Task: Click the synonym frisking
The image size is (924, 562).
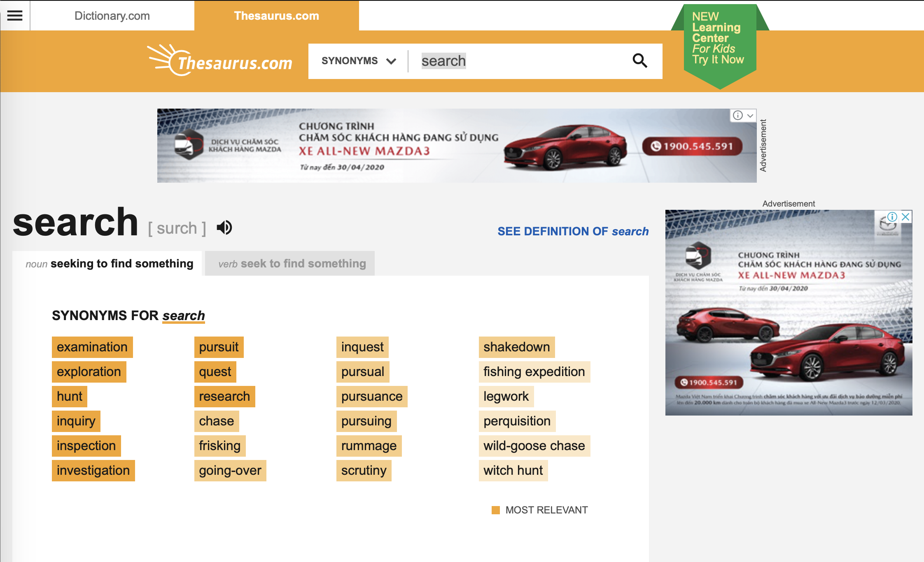Action: (x=220, y=446)
